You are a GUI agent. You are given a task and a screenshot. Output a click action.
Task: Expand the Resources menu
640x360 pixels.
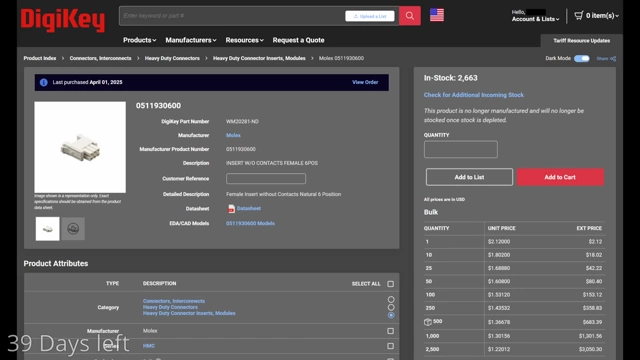click(244, 40)
